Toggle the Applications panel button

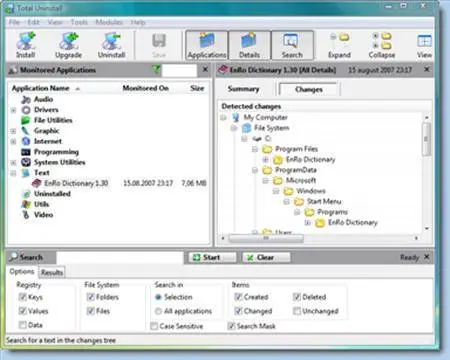(207, 45)
